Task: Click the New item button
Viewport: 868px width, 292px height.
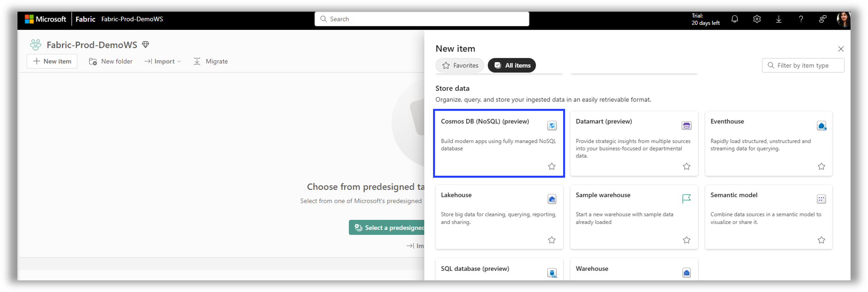Action: click(x=52, y=61)
